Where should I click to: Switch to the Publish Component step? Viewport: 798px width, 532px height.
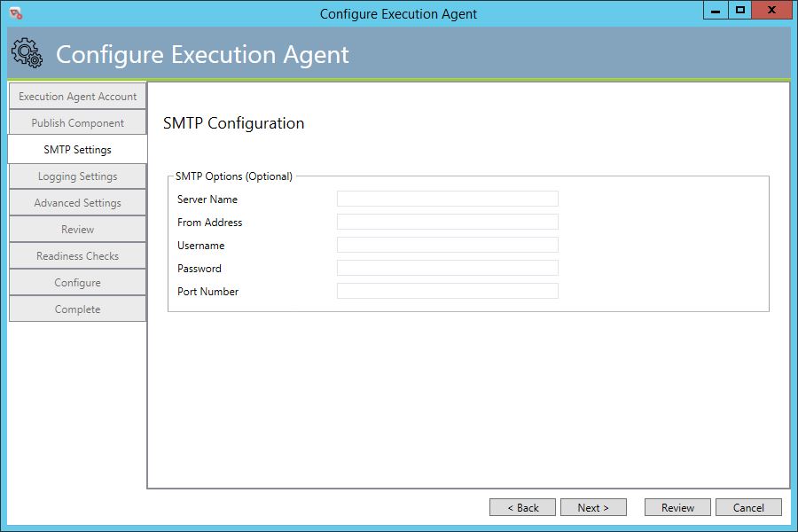pos(77,122)
